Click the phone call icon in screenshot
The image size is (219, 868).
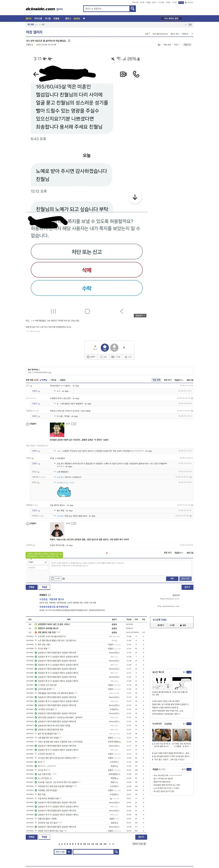[x=136, y=74]
